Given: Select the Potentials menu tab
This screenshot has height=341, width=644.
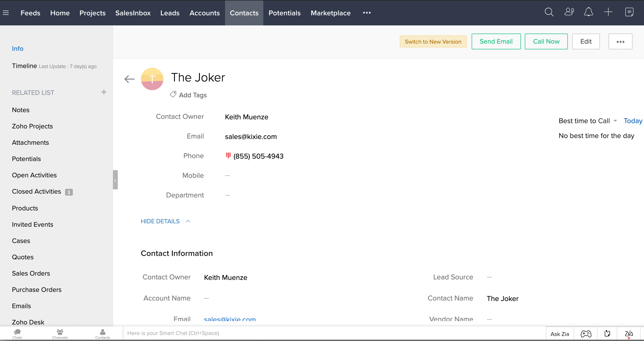Looking at the screenshot, I should point(284,13).
